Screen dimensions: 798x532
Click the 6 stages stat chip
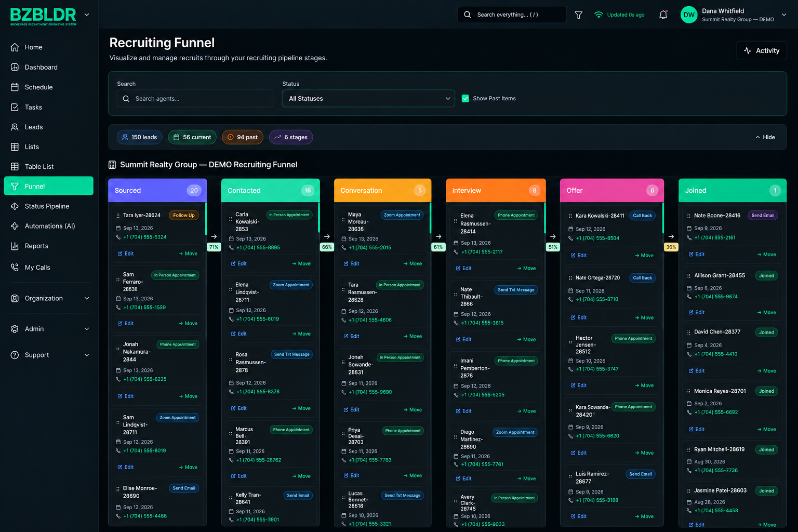291,137
